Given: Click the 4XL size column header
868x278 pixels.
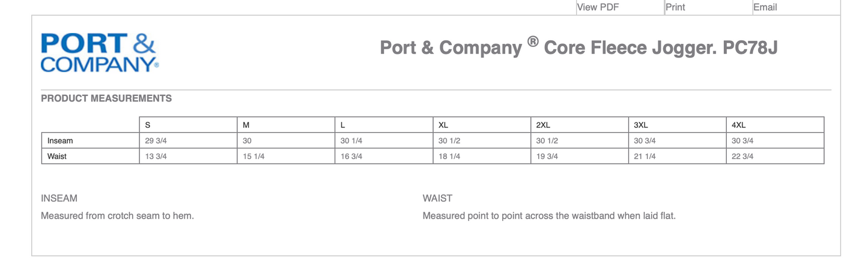Looking at the screenshot, I should point(739,125).
